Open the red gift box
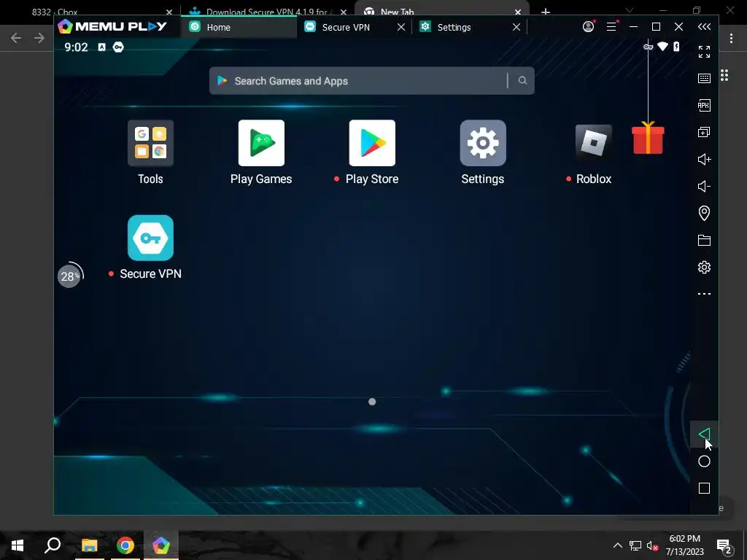This screenshot has width=747, height=560. 648,138
